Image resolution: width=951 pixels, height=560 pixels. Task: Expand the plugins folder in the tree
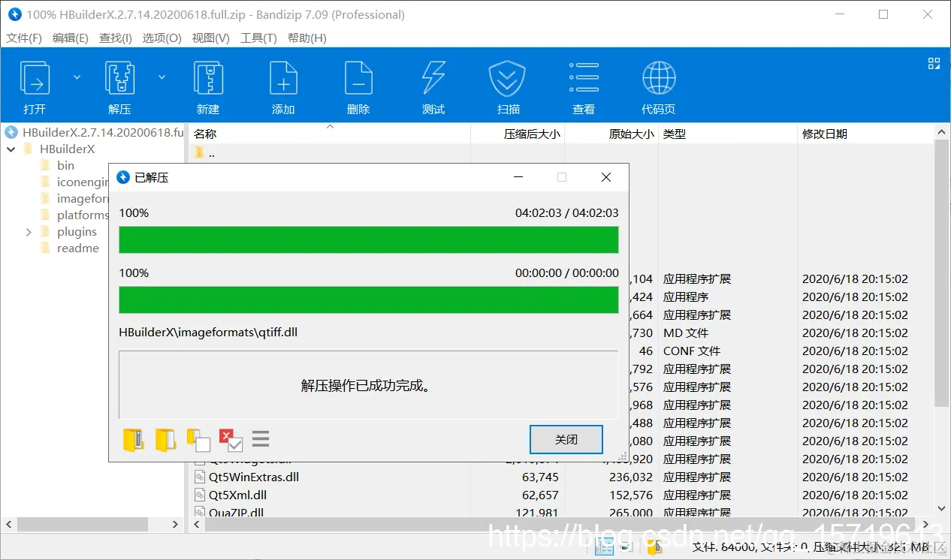(29, 231)
